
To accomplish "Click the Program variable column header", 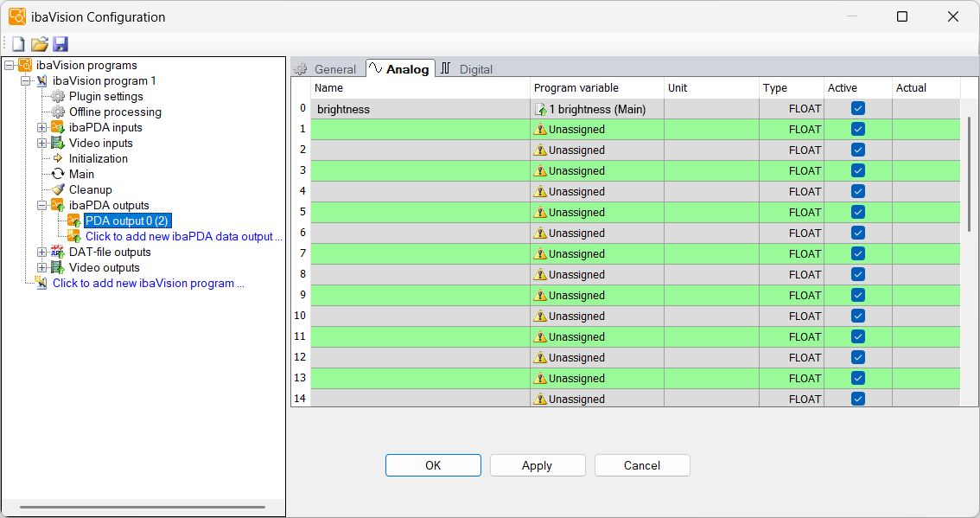I will click(x=597, y=87).
